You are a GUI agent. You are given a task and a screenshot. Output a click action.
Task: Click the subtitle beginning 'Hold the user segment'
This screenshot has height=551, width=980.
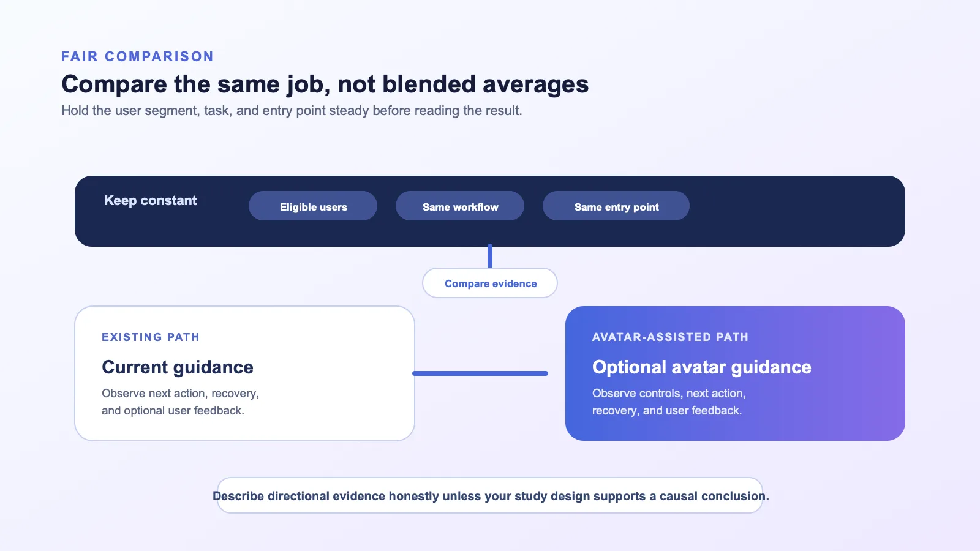coord(292,111)
